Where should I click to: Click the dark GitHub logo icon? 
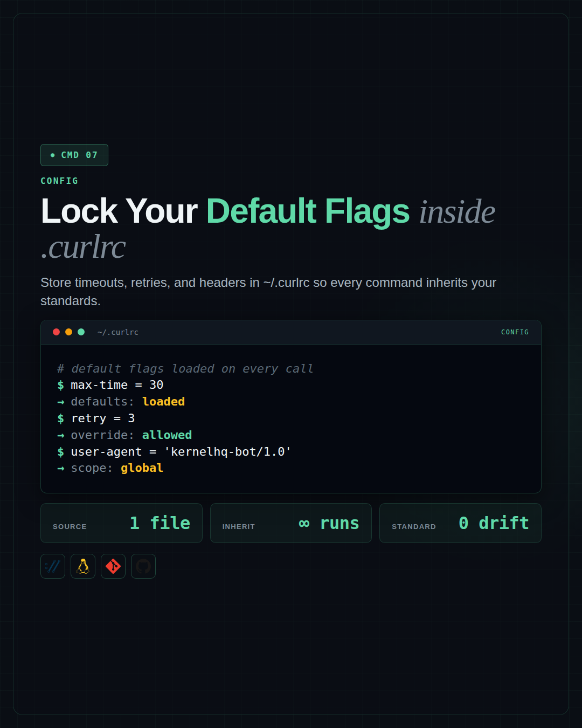coord(143,566)
